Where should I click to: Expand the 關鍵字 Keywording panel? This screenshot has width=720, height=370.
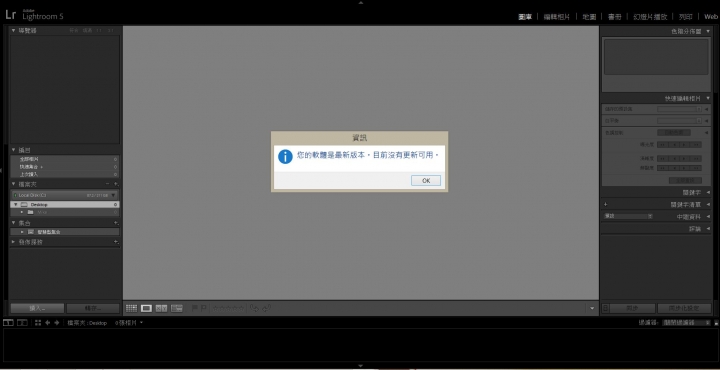coord(709,193)
